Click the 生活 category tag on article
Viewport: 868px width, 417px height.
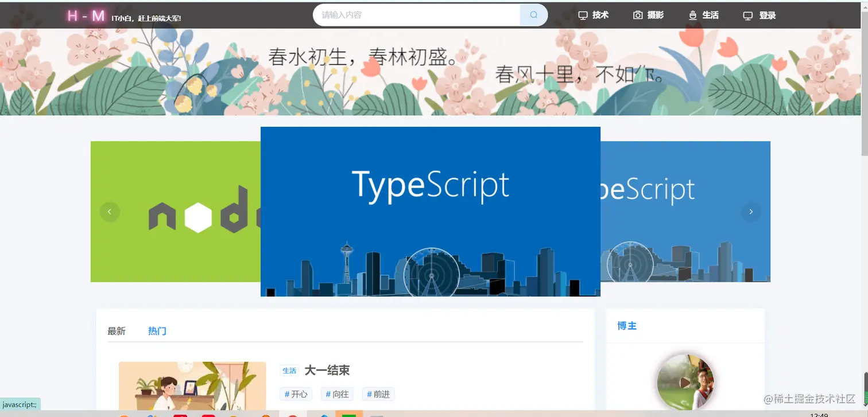pyautogui.click(x=289, y=371)
